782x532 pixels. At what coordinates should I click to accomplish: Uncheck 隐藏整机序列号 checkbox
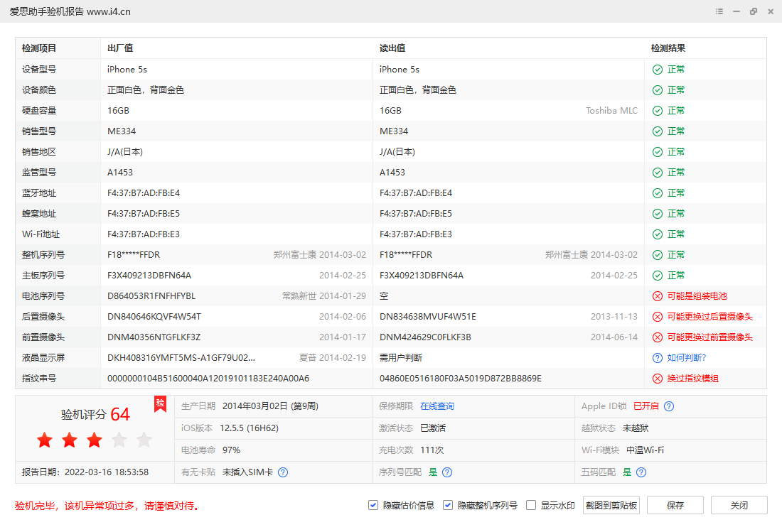tap(448, 505)
